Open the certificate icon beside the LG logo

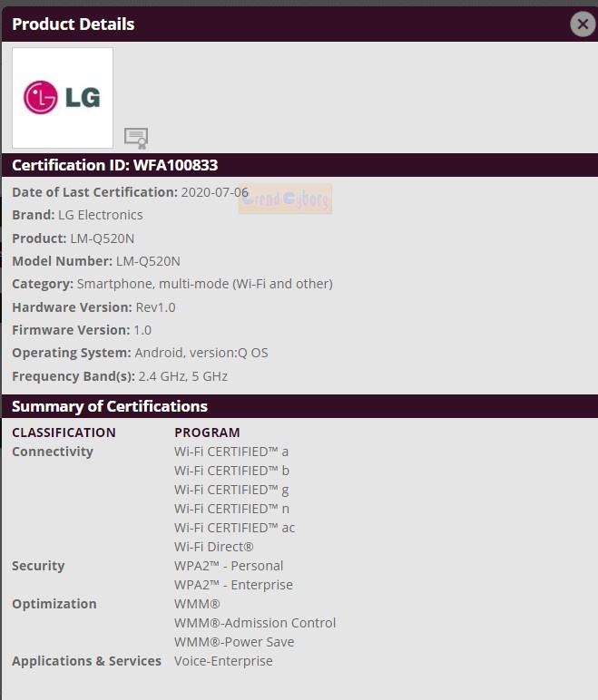(136, 137)
